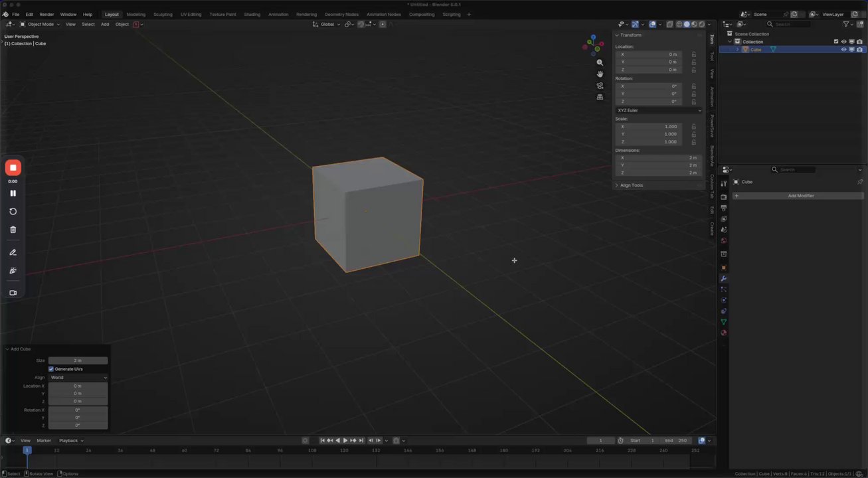
Task: Play the animation in the timeline
Action: [x=345, y=441]
